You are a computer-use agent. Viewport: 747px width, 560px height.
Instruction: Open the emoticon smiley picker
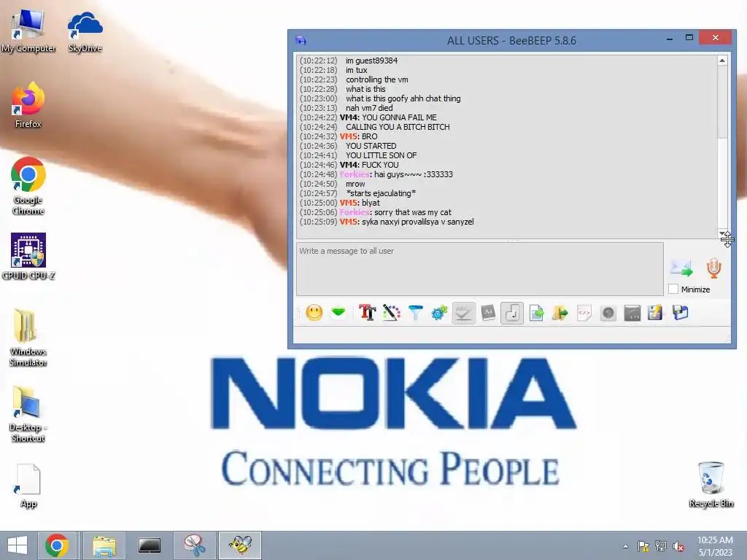[314, 313]
